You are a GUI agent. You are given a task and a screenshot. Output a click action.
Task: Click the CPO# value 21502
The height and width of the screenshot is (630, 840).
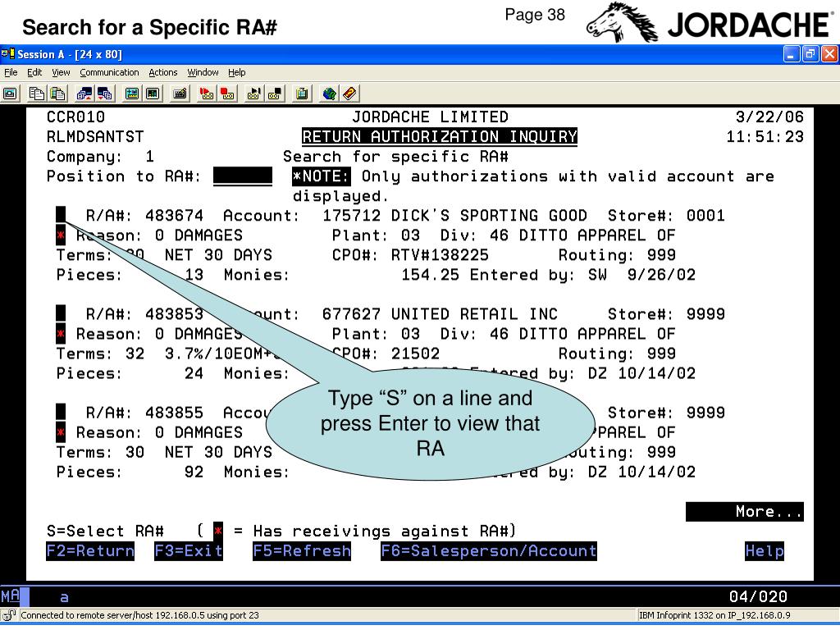415,354
